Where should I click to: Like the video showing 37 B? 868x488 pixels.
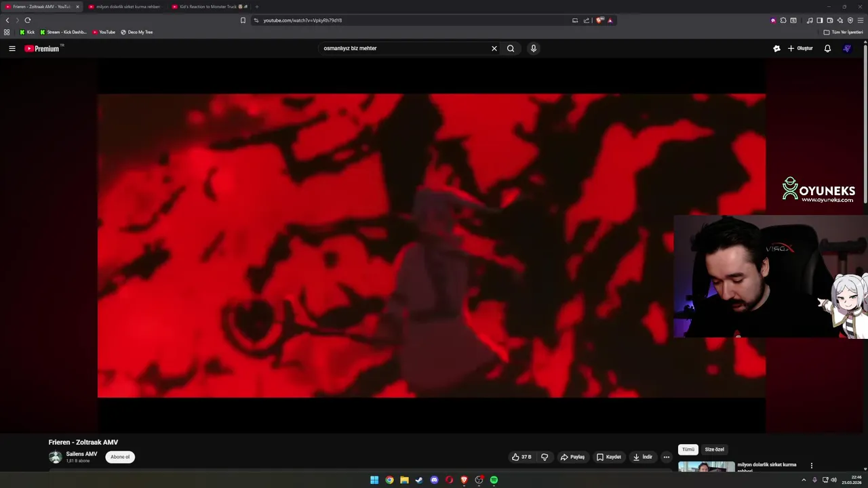(521, 457)
